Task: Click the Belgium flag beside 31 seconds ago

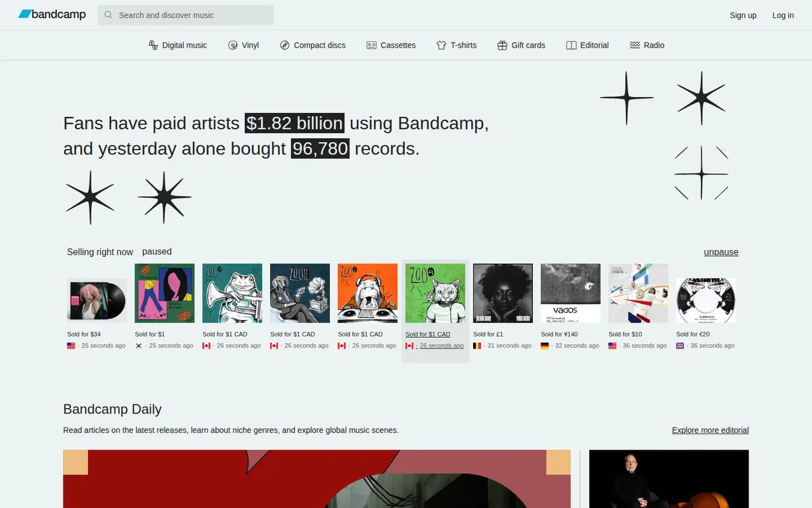Action: point(477,346)
